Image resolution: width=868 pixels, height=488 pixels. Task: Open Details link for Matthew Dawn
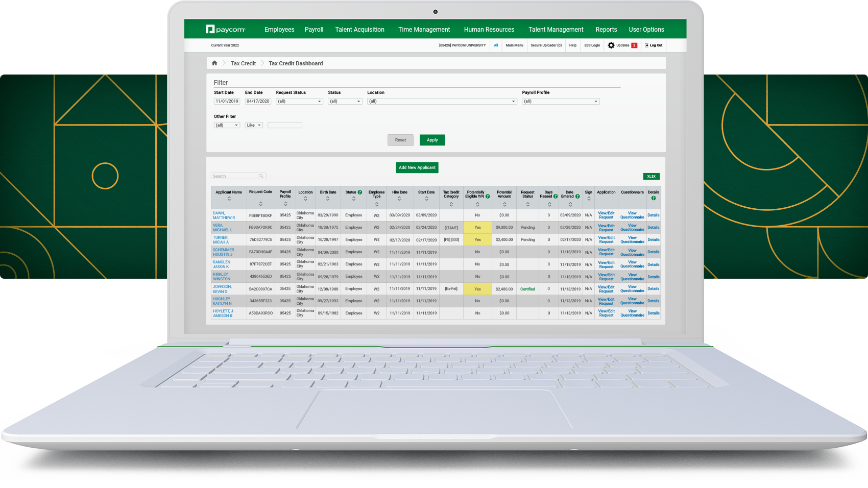tap(654, 215)
